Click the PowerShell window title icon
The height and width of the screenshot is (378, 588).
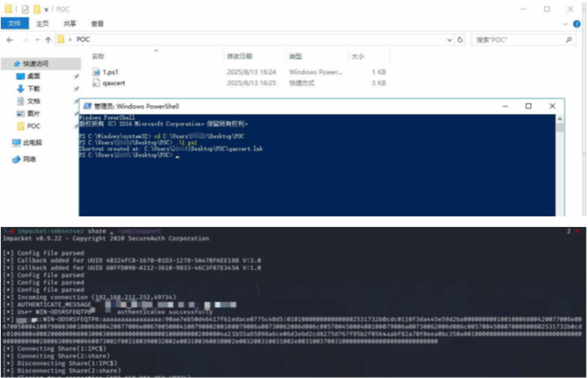point(88,106)
